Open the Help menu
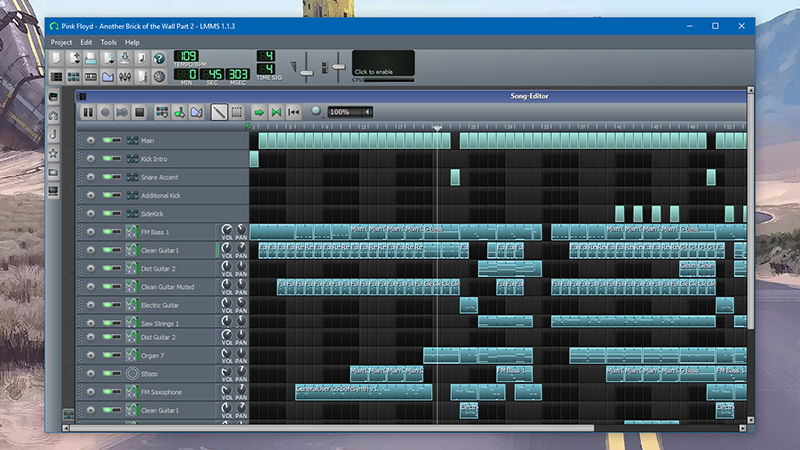800x450 pixels. coord(132,42)
